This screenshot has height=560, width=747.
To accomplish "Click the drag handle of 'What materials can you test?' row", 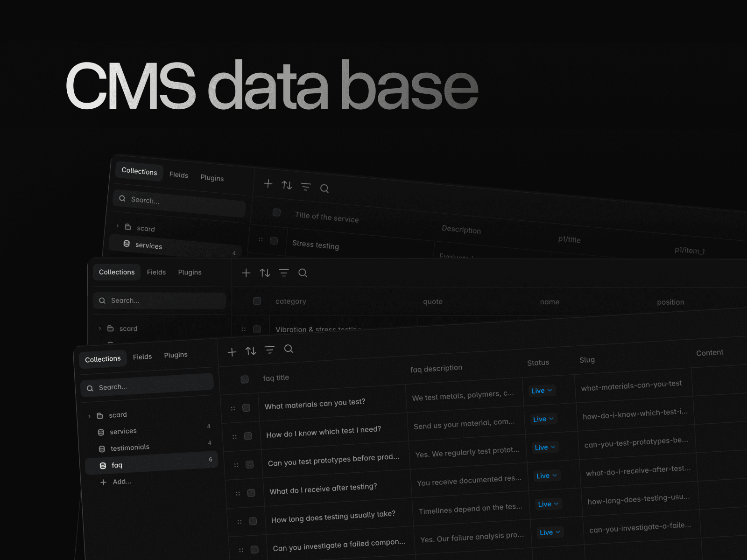I will pos(233,408).
